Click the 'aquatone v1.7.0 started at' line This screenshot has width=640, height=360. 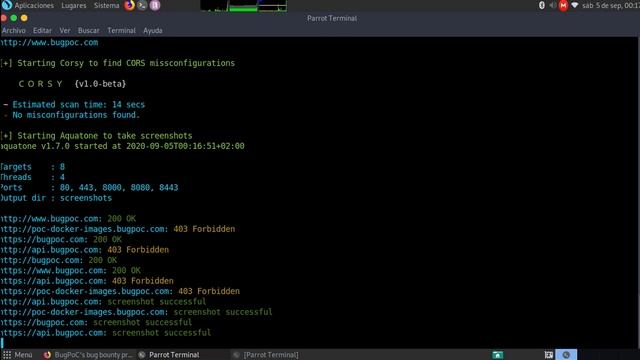[122, 146]
